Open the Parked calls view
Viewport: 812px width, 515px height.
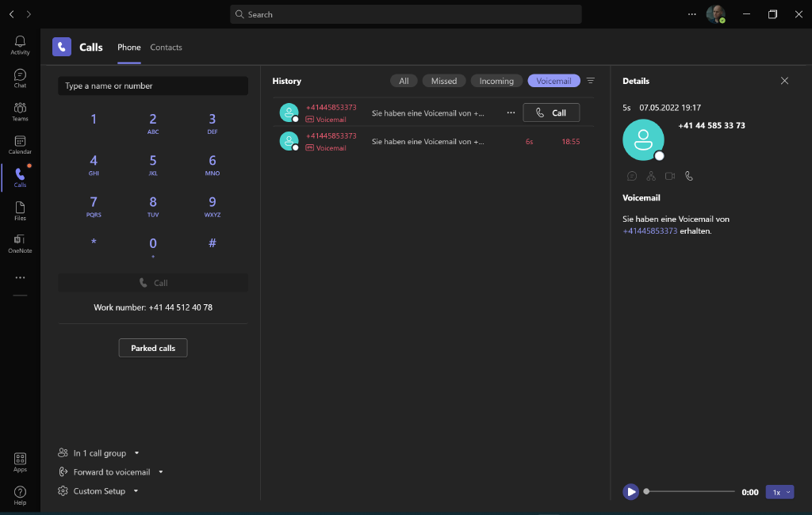(152, 347)
